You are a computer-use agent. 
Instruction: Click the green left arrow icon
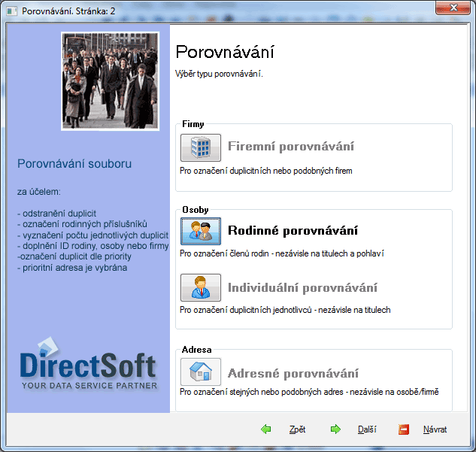(x=266, y=429)
